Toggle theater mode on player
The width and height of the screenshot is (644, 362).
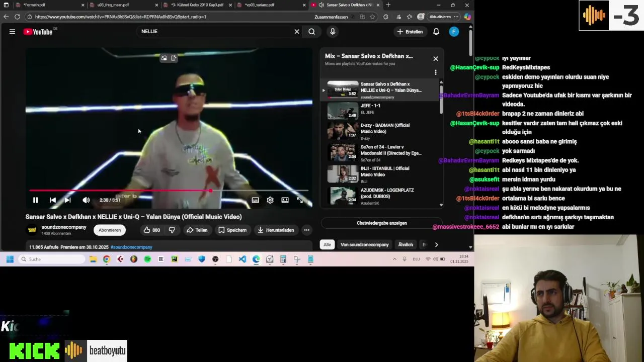(285, 200)
